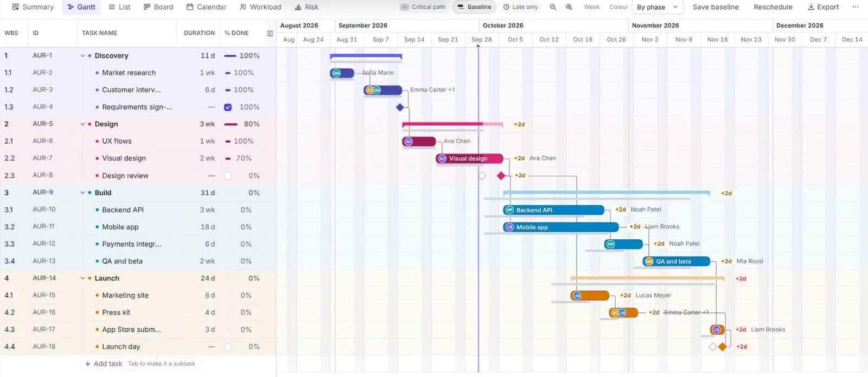
Task: Click the NP avatar on Payments integration bar
Action: pos(611,244)
